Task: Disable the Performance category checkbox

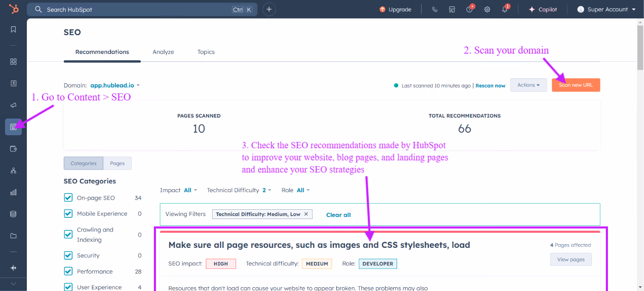Action: coord(68,271)
